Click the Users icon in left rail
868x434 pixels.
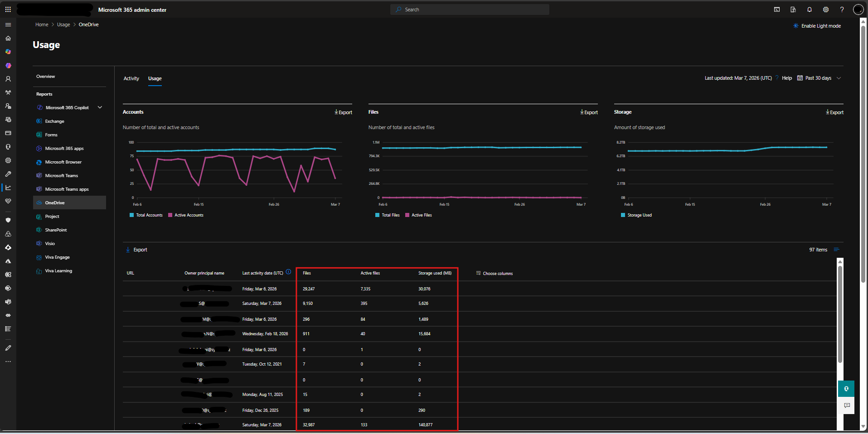point(8,79)
